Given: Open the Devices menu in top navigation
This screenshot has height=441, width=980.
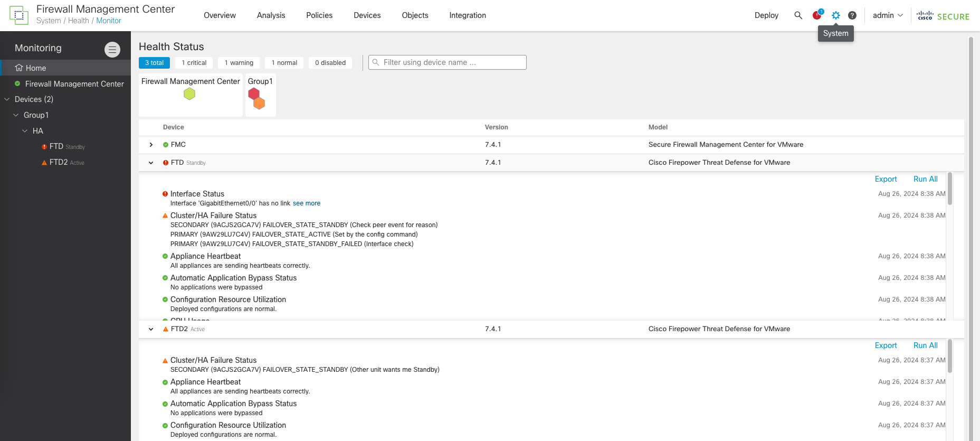Looking at the screenshot, I should 367,15.
